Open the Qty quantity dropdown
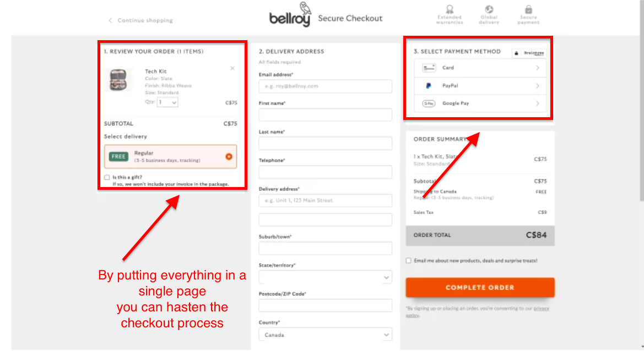The width and height of the screenshot is (644, 351). coord(167,102)
